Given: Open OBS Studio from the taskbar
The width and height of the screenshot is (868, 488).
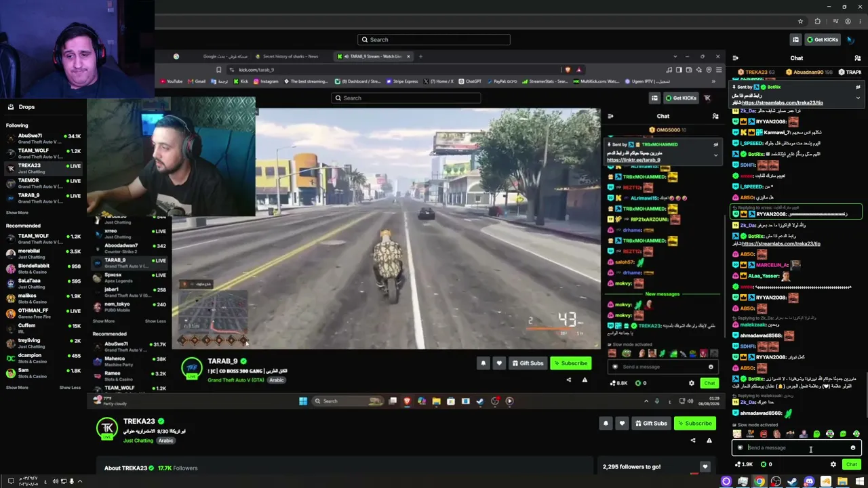Looking at the screenshot, I should pyautogui.click(x=776, y=482).
